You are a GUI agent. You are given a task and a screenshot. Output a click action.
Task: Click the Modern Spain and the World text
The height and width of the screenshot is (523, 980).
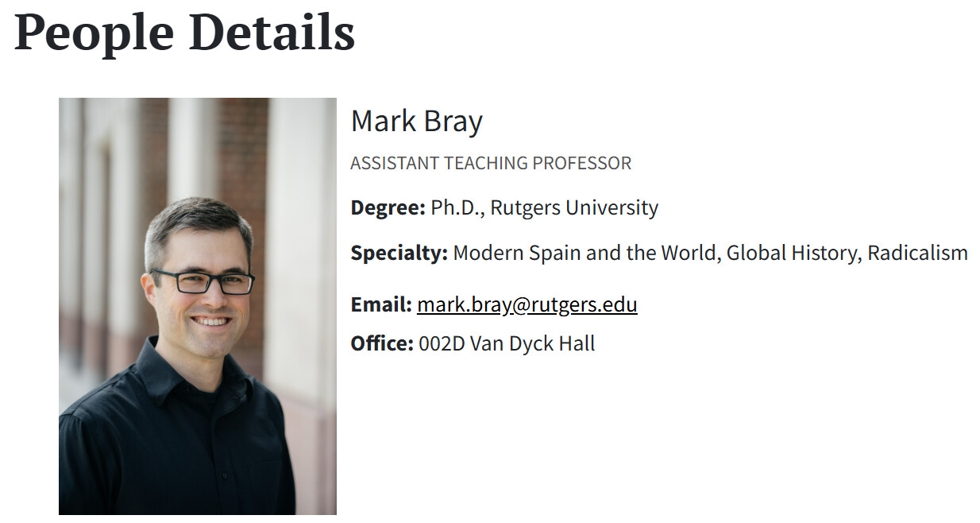click(585, 254)
